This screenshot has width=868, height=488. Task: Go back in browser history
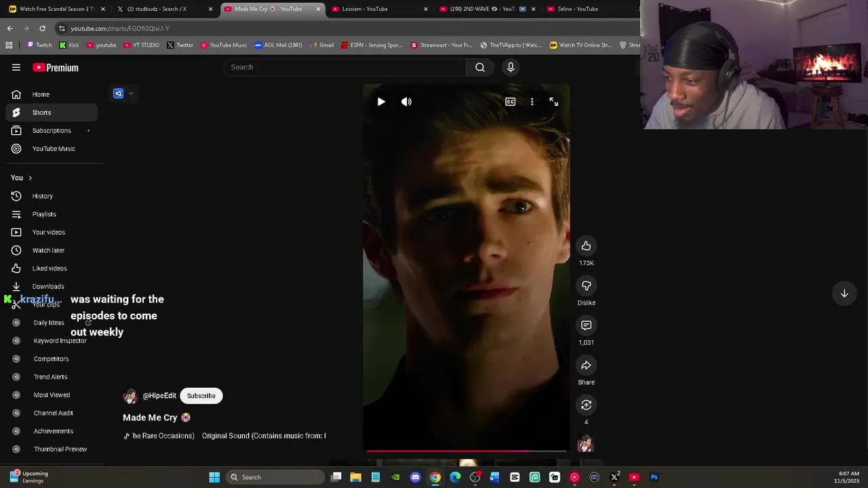[9, 28]
